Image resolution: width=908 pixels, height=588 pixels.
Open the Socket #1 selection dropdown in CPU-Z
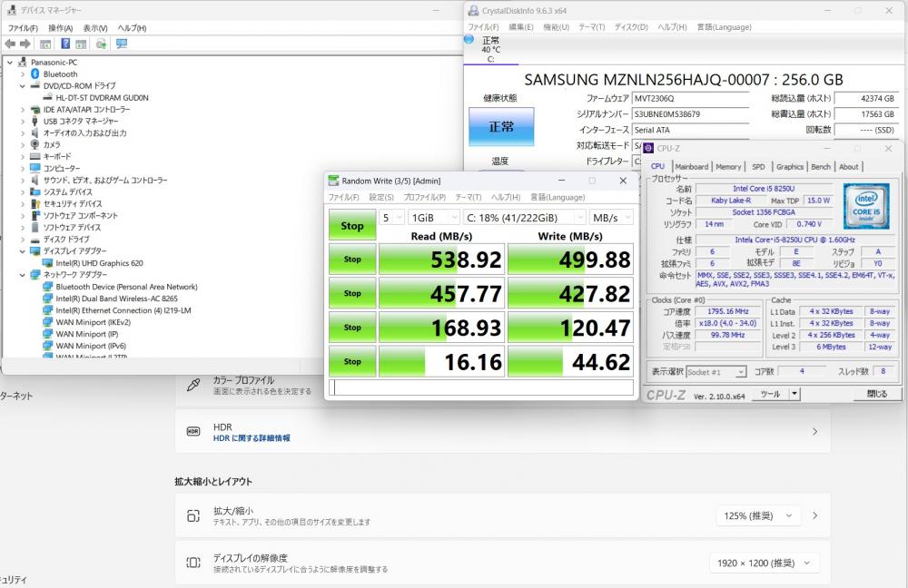(716, 372)
